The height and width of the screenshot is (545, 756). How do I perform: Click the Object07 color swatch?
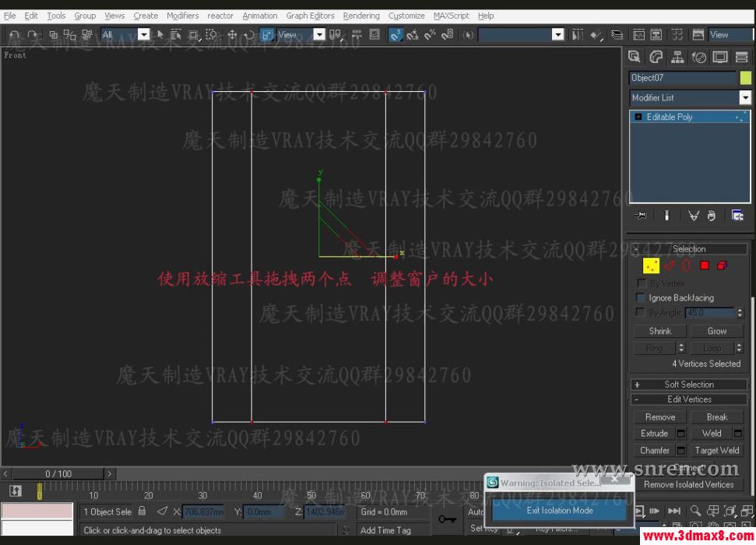point(746,77)
